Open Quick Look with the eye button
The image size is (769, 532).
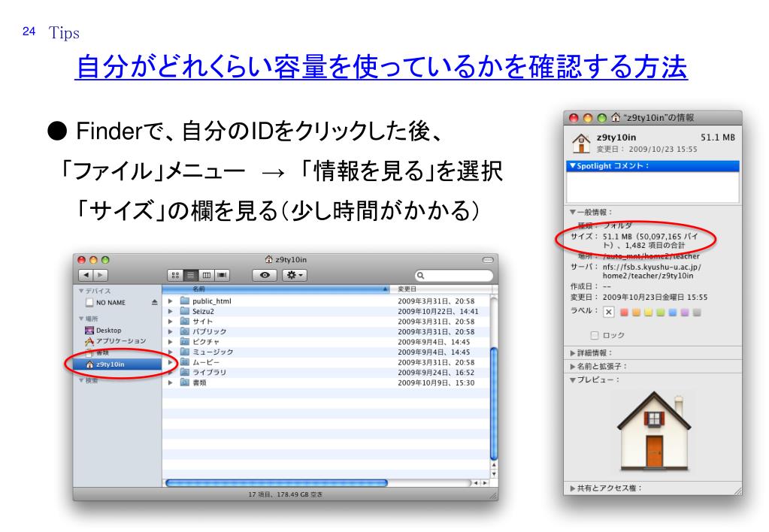265,276
